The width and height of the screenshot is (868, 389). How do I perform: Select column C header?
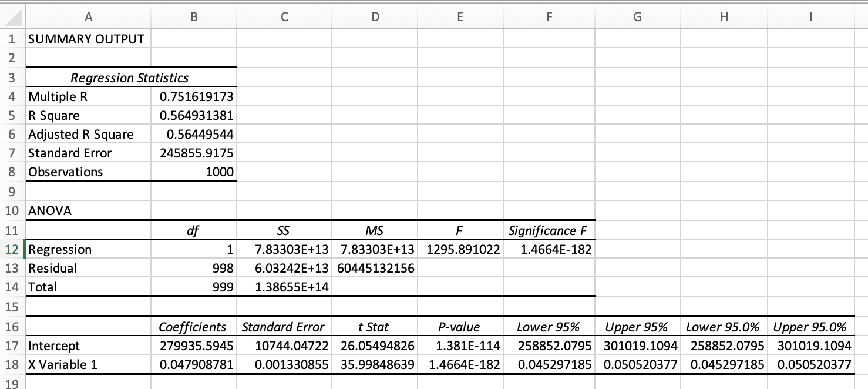click(x=284, y=18)
